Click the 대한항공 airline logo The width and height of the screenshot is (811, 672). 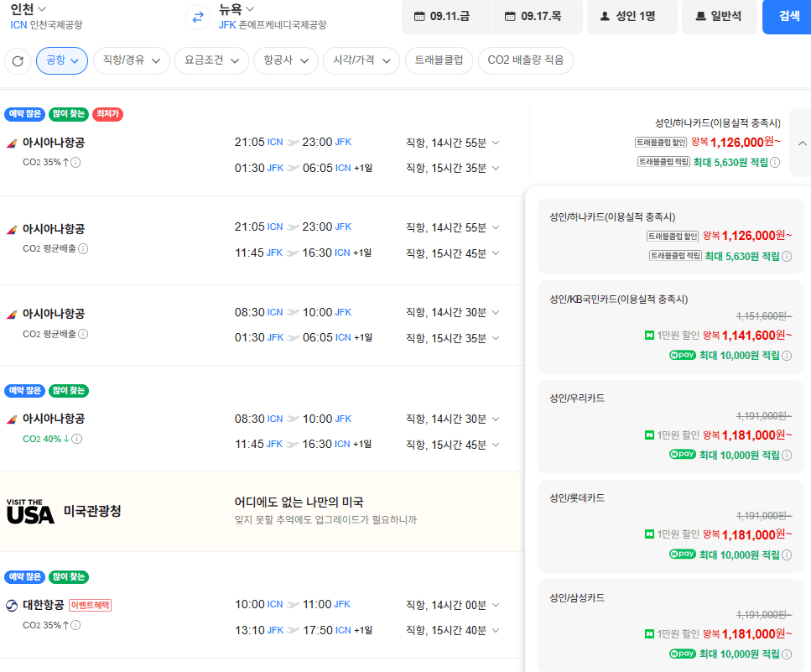click(12, 605)
